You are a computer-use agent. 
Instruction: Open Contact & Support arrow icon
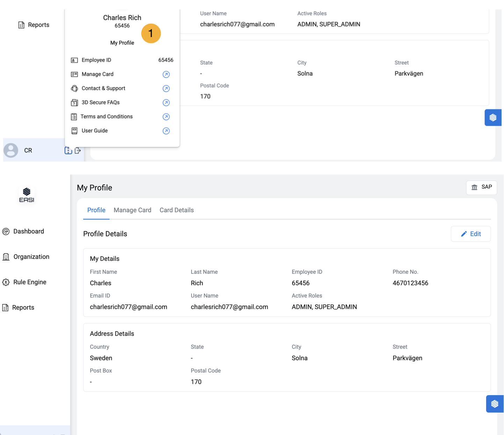[x=166, y=88]
